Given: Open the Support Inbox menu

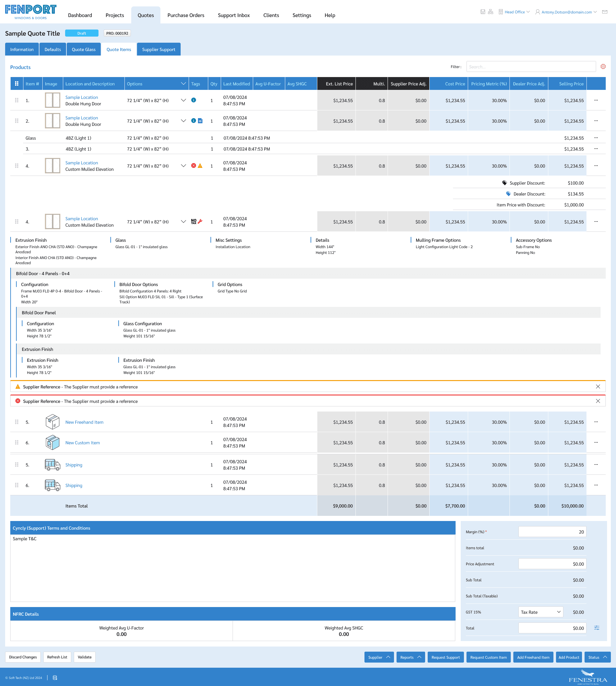Looking at the screenshot, I should 234,15.
